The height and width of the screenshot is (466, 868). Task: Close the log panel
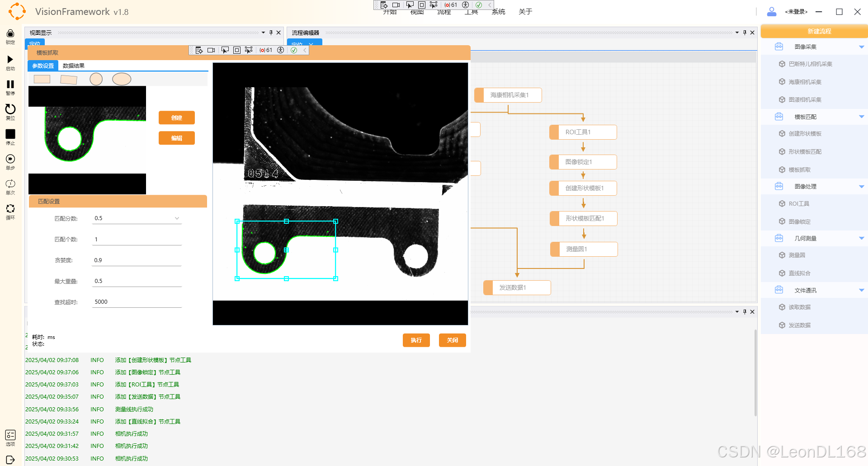[x=752, y=312]
